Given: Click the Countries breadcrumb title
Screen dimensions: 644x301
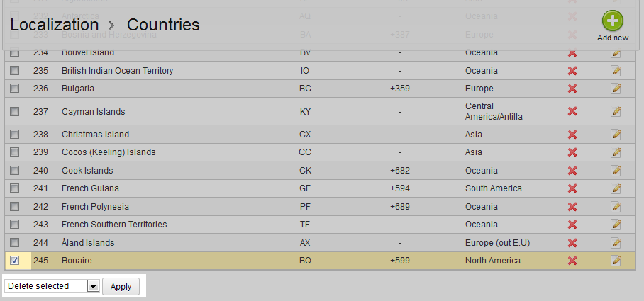Looking at the screenshot, I should pyautogui.click(x=163, y=25).
